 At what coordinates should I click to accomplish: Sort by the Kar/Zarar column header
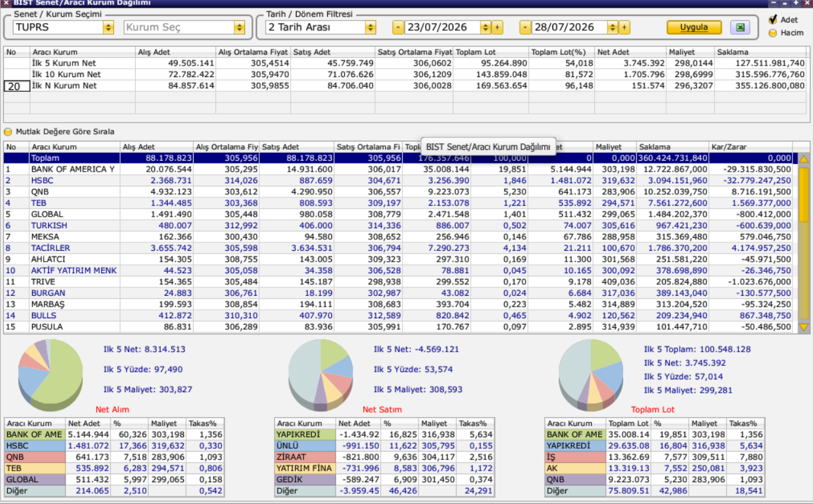[x=751, y=147]
